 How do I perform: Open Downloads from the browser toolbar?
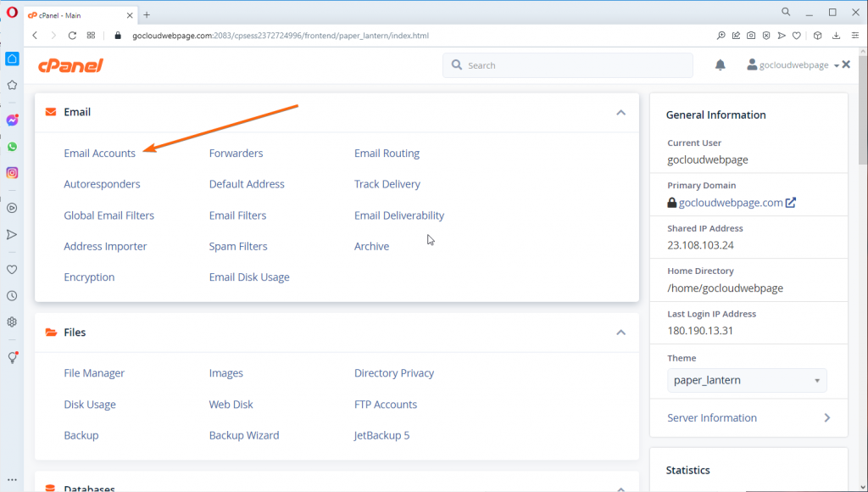[x=837, y=36]
